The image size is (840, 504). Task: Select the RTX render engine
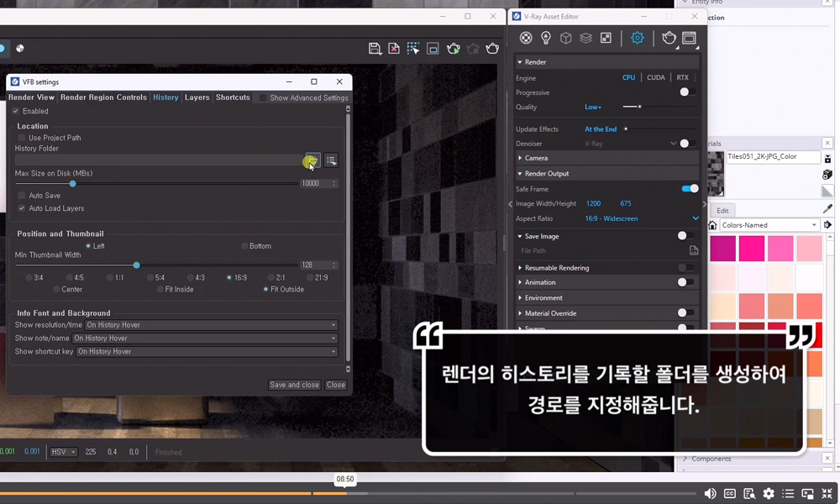(x=682, y=77)
